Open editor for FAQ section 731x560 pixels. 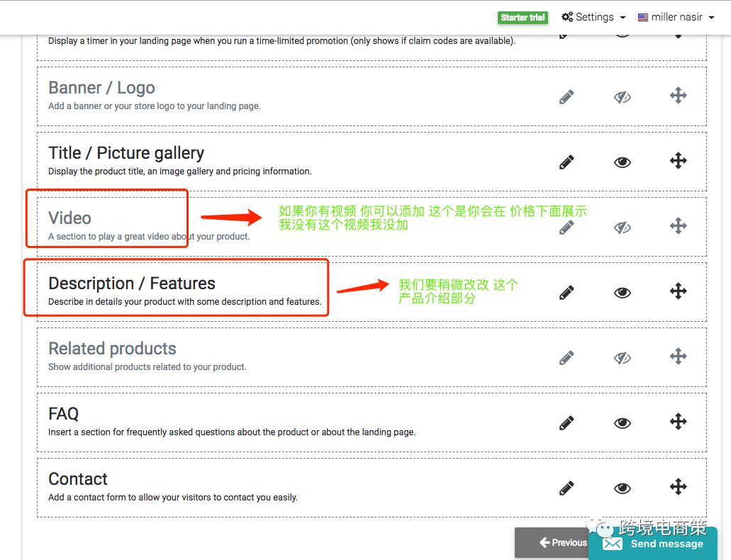coord(567,422)
